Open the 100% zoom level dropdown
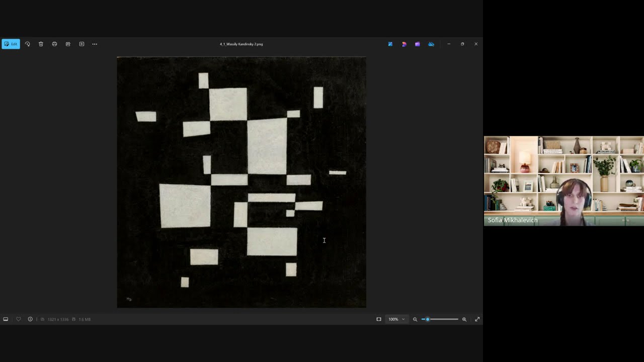644x362 pixels. click(396, 319)
